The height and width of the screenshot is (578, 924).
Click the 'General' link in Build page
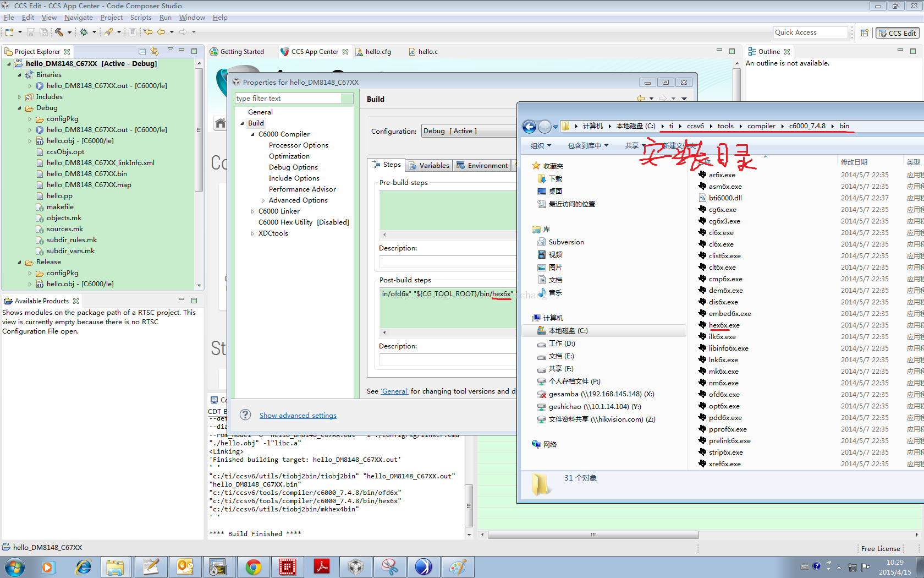tap(394, 391)
